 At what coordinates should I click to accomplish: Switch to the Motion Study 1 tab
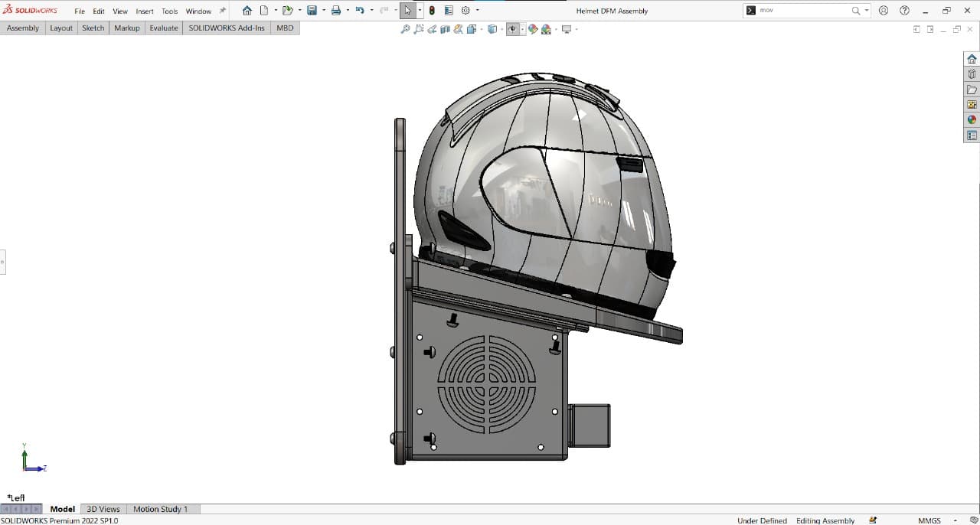pos(160,509)
